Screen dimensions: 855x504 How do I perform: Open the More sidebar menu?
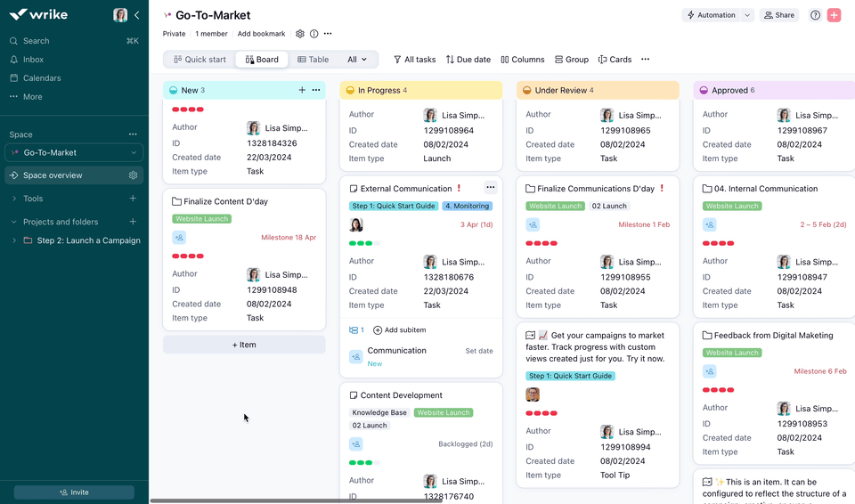point(32,96)
